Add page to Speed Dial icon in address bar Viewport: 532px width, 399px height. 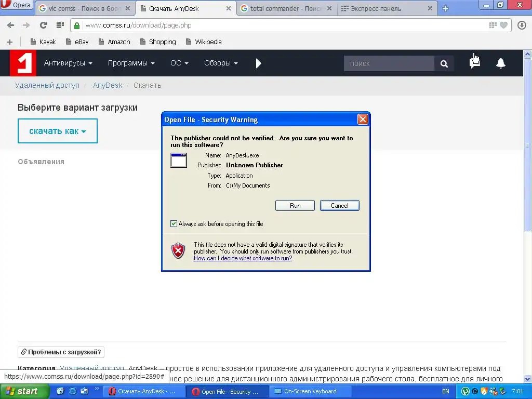493,25
